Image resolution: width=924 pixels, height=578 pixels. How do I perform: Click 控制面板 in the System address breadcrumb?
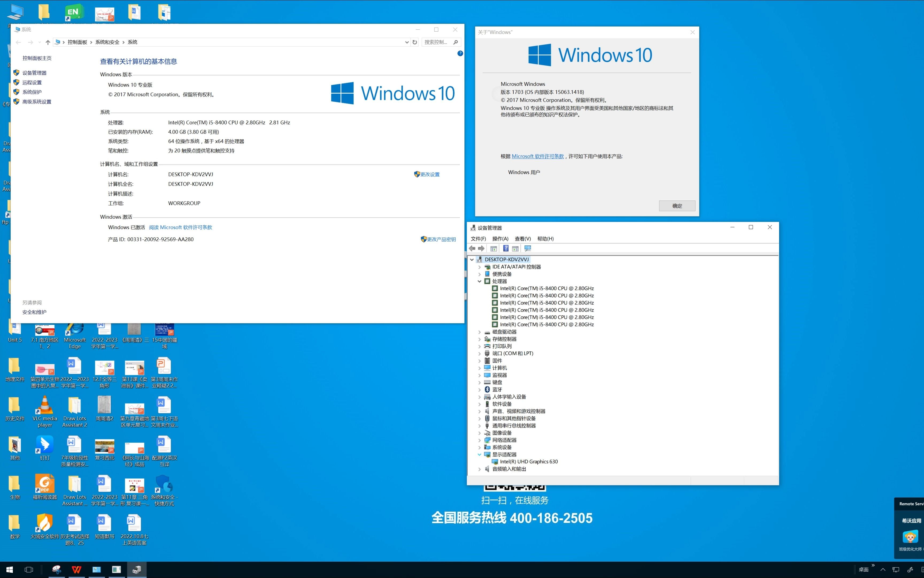coord(78,42)
